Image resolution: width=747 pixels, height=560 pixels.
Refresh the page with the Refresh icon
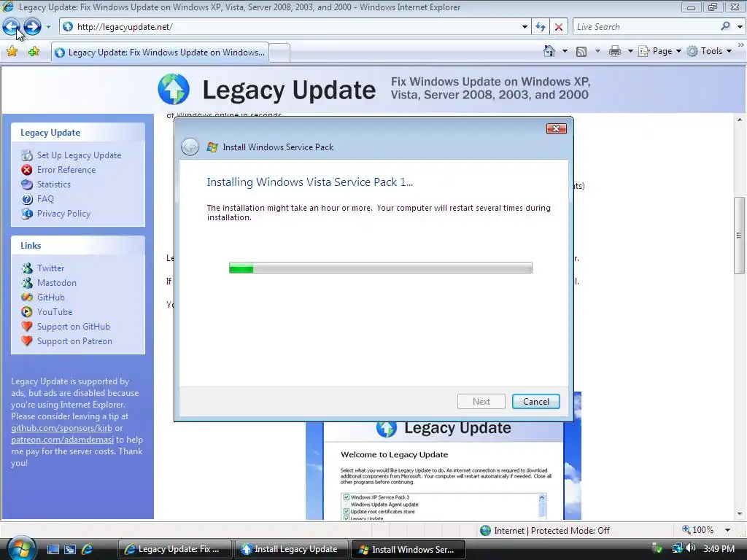pos(541,27)
